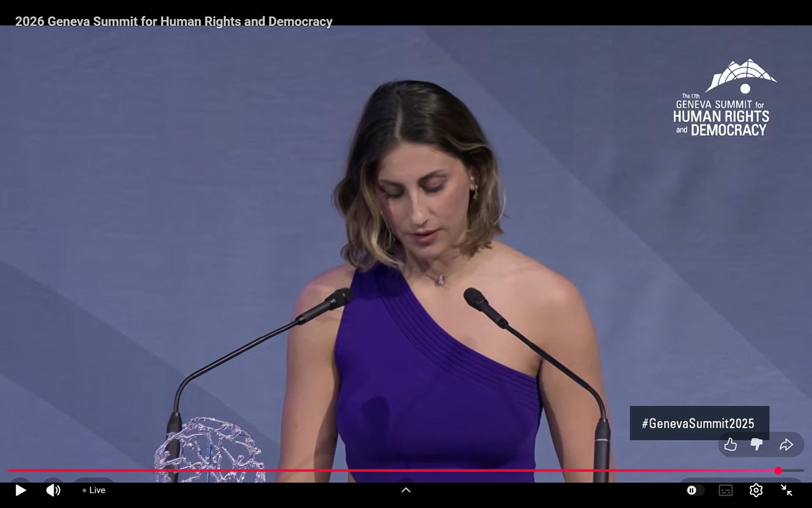812x508 pixels.
Task: Seek to the middle of timeline
Action: point(406,471)
